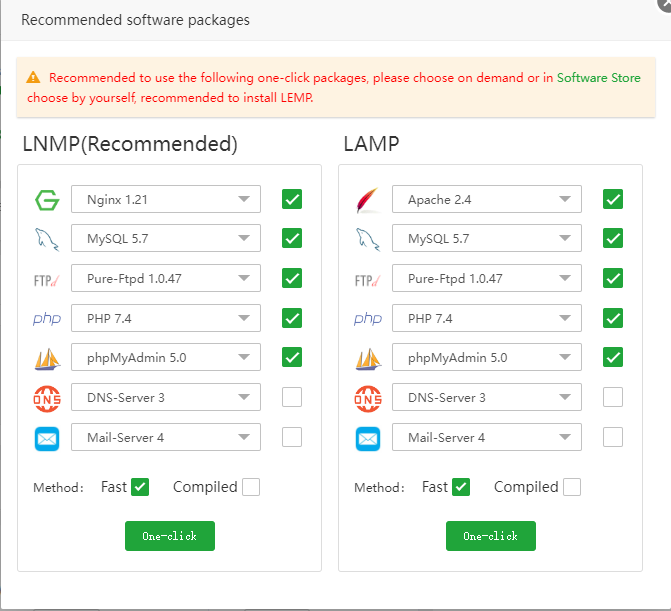Enable Mail-Server 4 checkbox in LAMP
671x611 pixels.
coord(613,437)
